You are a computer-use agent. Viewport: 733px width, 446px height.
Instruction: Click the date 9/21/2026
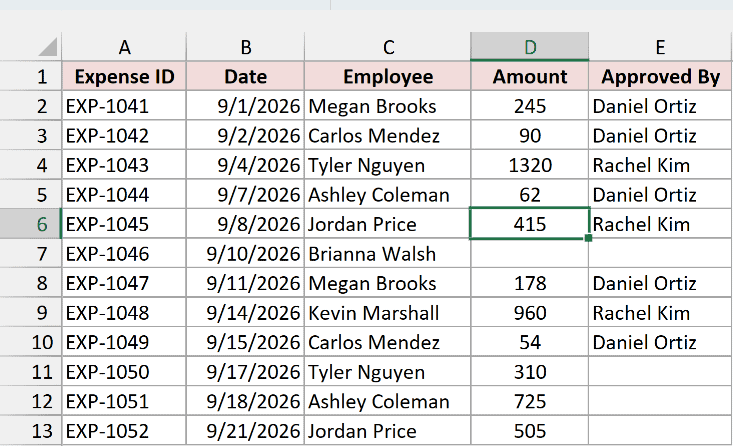point(245,431)
